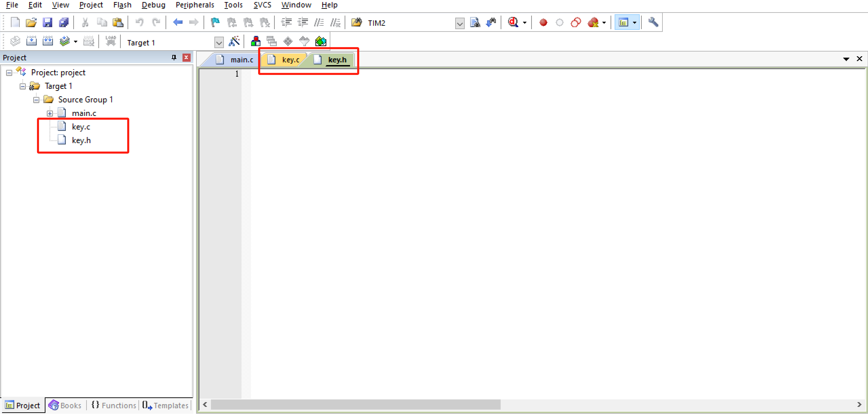Toggle bookmark flag icon in toolbar
The width and height of the screenshot is (868, 414).
(215, 23)
